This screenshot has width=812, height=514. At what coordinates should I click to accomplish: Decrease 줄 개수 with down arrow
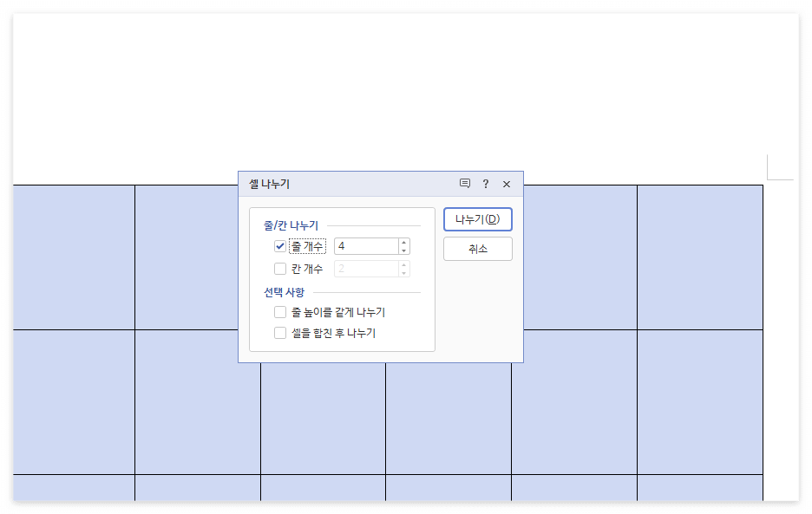pyautogui.click(x=404, y=250)
